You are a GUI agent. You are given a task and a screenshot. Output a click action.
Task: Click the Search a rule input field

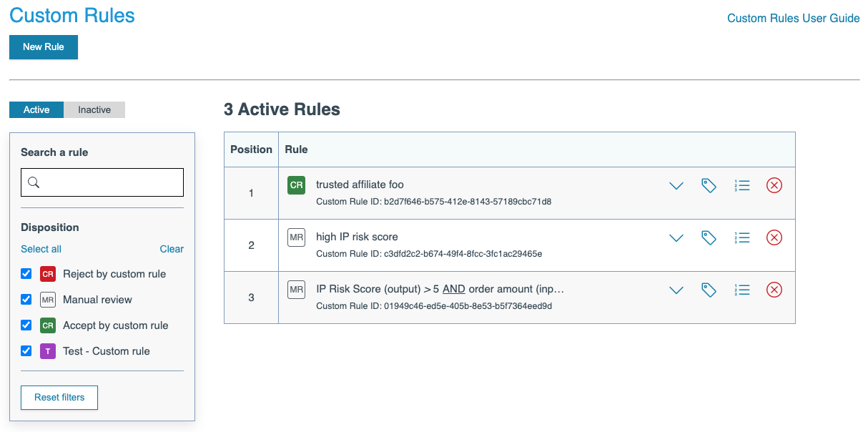pos(102,182)
